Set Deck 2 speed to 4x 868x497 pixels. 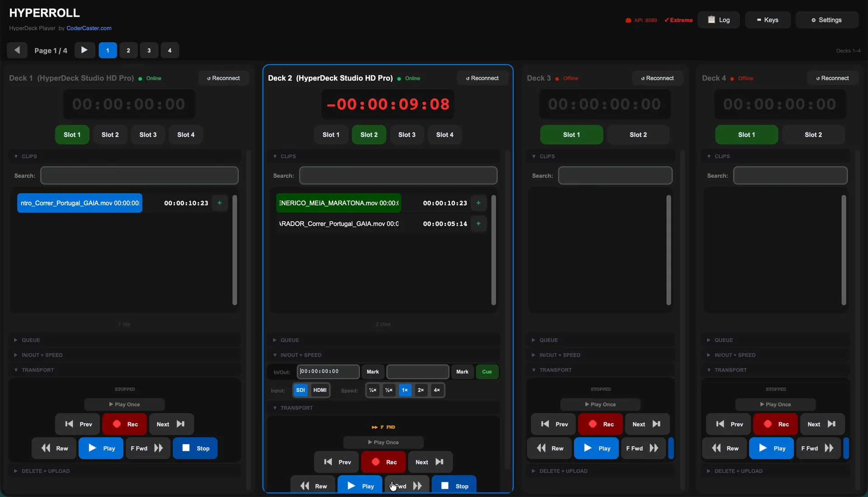pyautogui.click(x=437, y=390)
